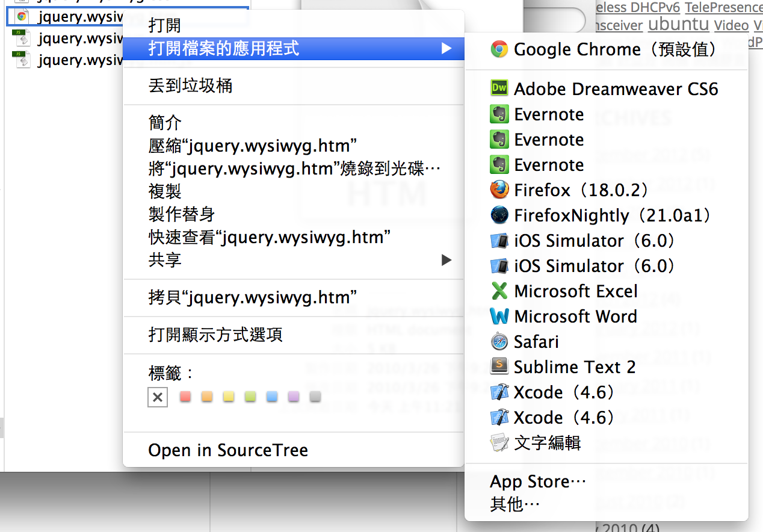Open the file in Microsoft Word

607,317
